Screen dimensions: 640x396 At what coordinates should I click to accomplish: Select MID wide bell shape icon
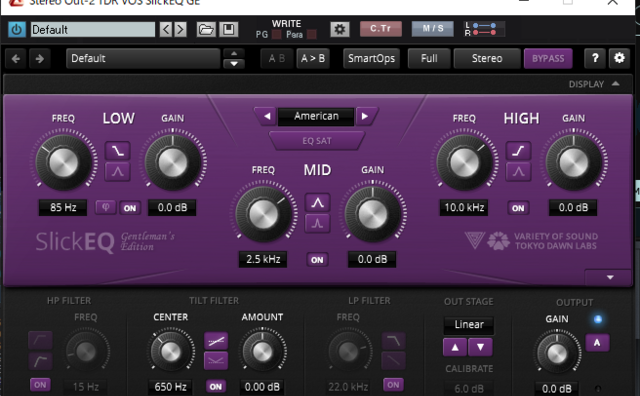click(318, 202)
